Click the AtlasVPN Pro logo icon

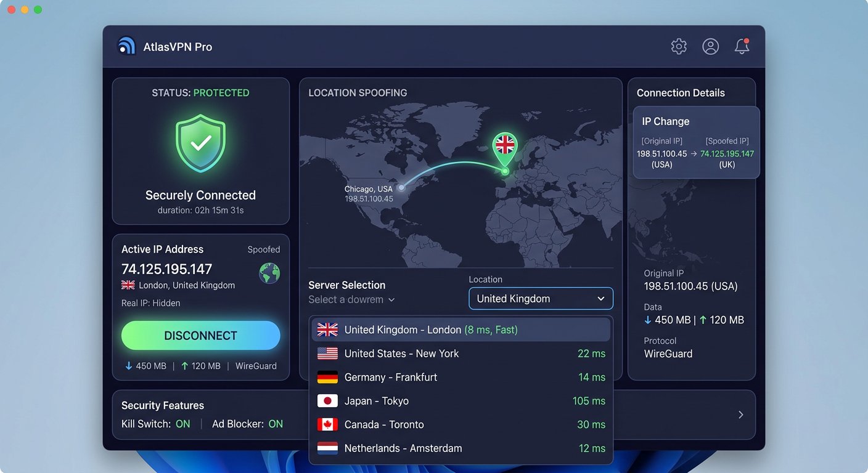pyautogui.click(x=126, y=46)
